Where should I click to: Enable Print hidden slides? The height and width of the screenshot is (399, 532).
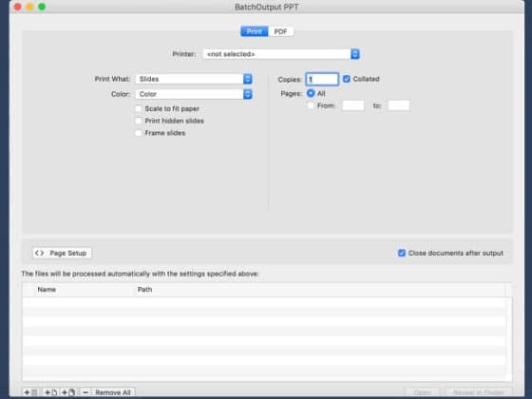[139, 121]
